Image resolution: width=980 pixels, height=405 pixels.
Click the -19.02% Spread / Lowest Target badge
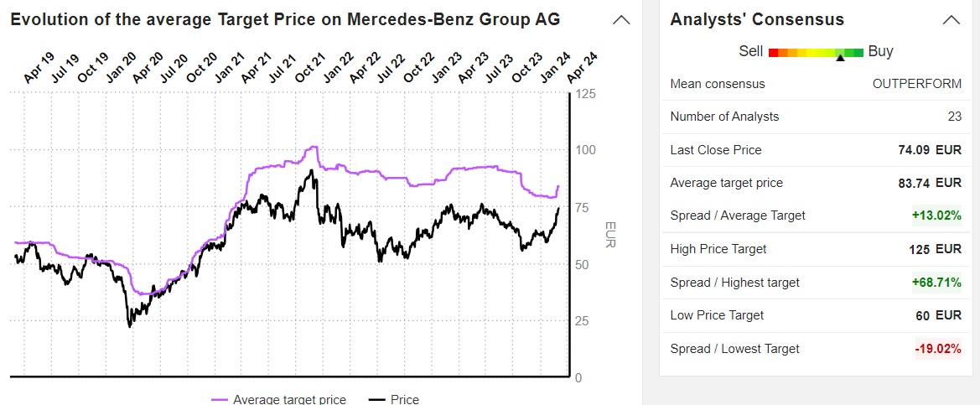pos(937,349)
